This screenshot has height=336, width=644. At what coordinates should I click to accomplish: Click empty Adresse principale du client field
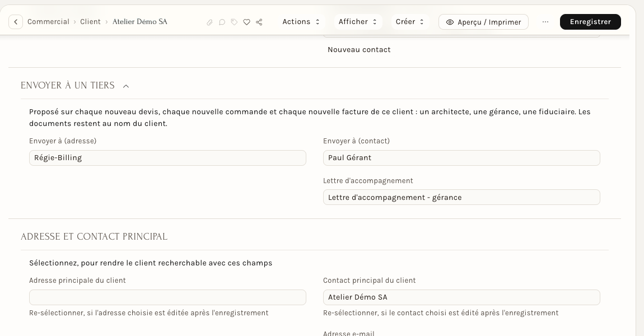(167, 297)
